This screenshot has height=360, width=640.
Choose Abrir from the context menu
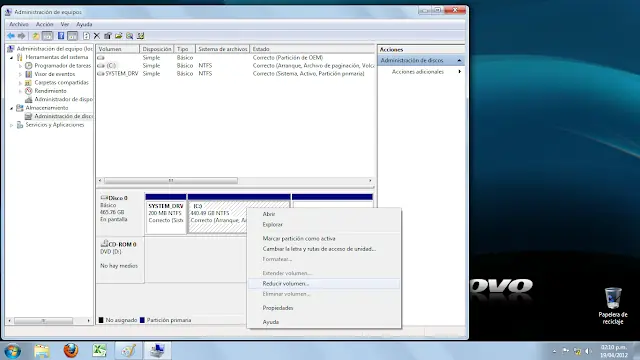tap(324, 214)
